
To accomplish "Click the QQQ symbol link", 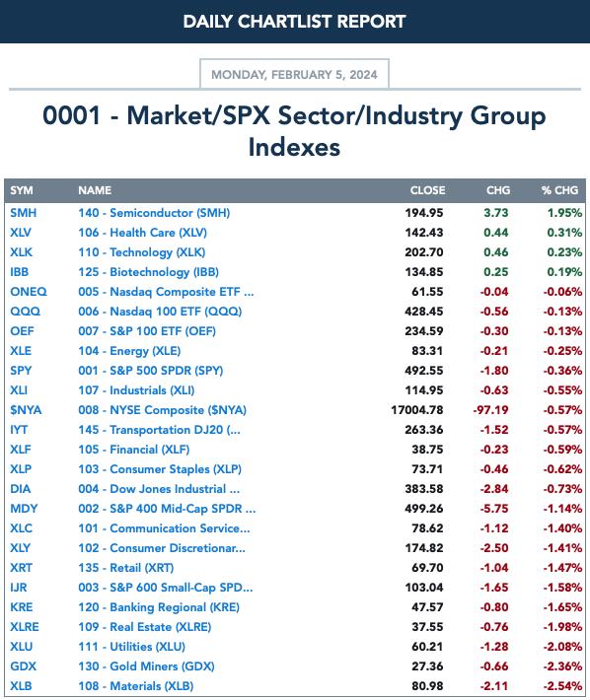I will coord(25,312).
